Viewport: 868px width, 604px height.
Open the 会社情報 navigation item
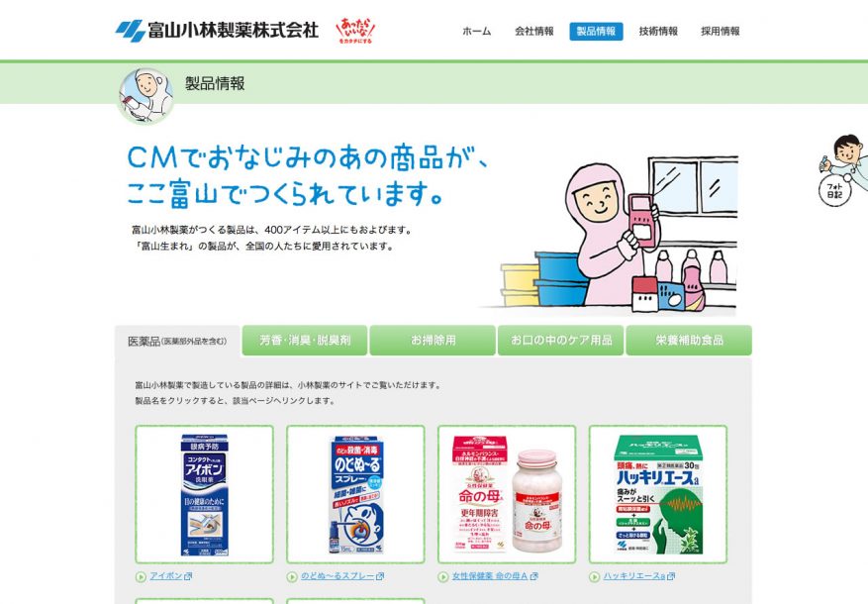click(534, 31)
